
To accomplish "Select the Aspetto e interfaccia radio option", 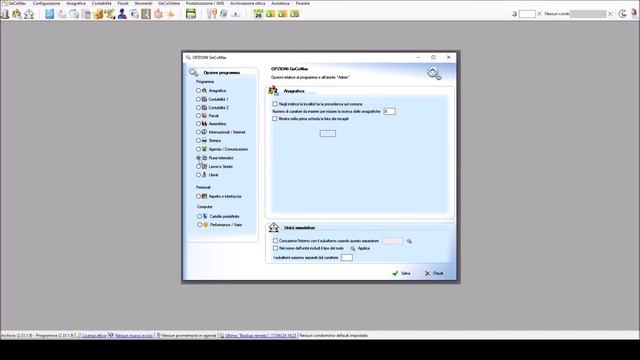I will pyautogui.click(x=198, y=196).
